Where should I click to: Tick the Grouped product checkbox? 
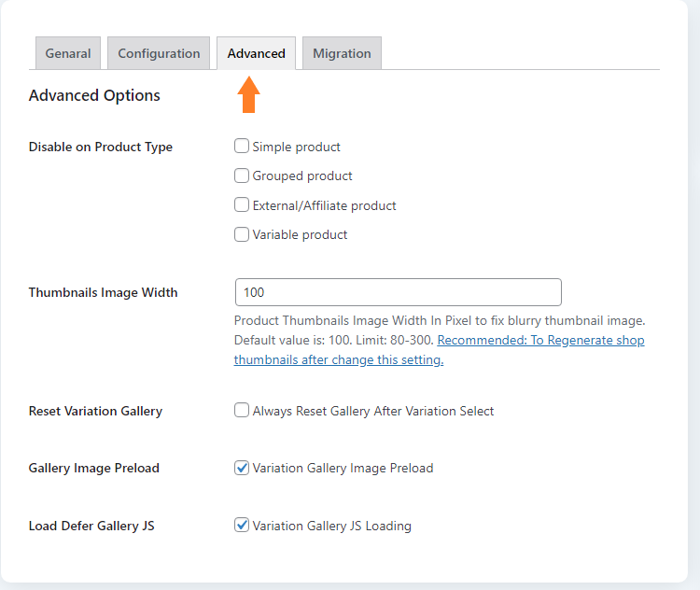tap(242, 176)
